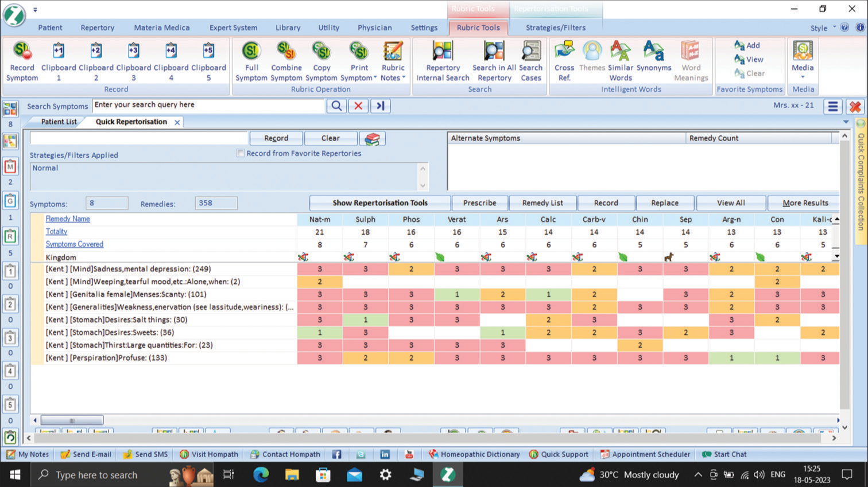Open the Patient menu
Viewport: 868px width, 487px height.
click(x=51, y=28)
